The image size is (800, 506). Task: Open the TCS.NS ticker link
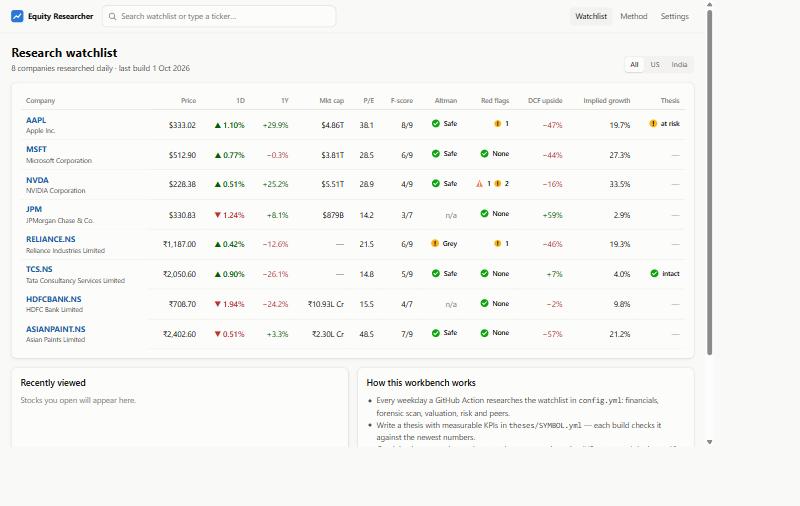point(39,269)
